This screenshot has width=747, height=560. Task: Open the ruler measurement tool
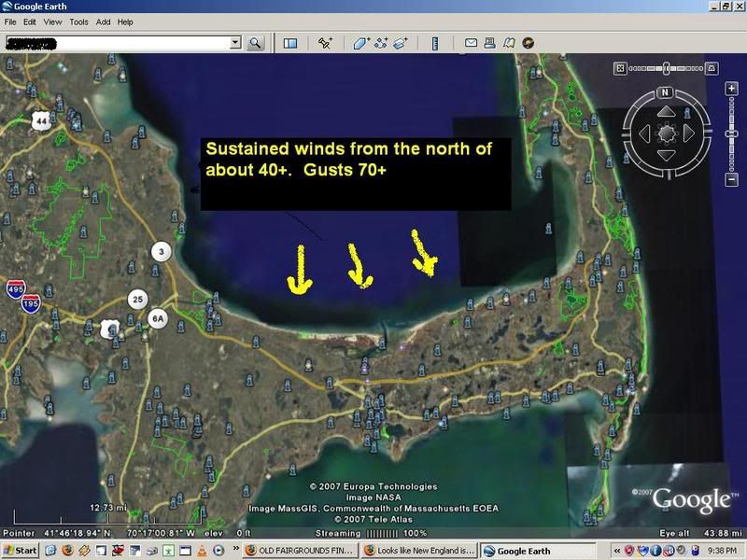click(x=435, y=43)
